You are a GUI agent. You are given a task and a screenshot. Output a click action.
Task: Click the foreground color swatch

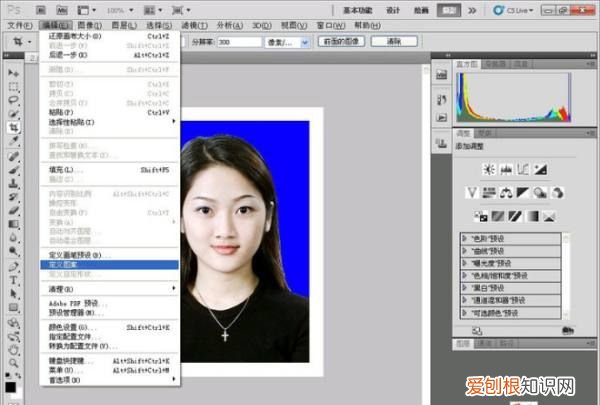pyautogui.click(x=10, y=387)
